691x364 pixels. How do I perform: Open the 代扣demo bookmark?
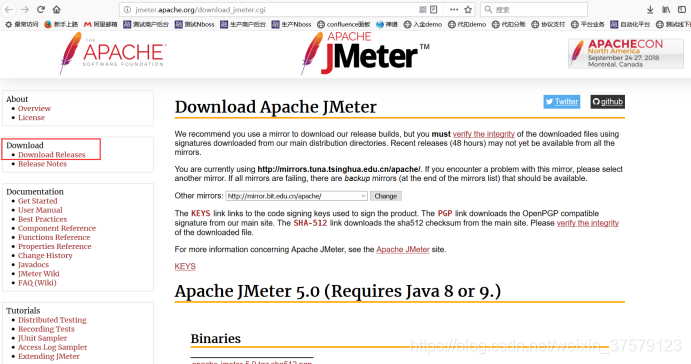pos(467,24)
